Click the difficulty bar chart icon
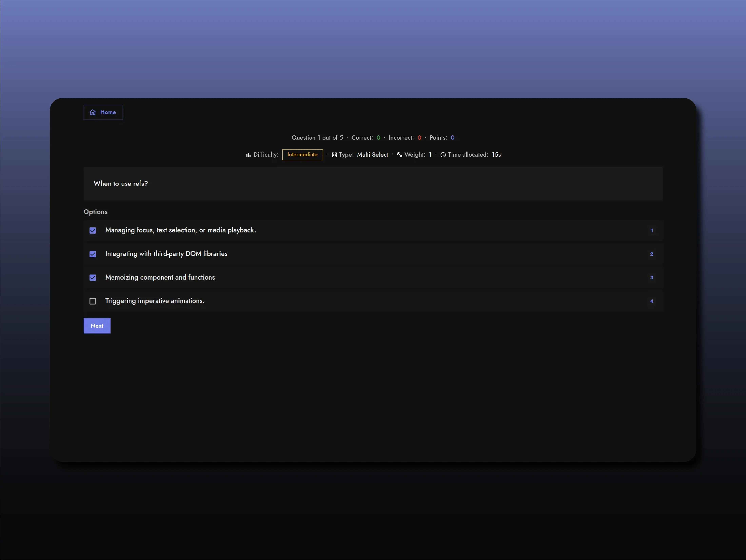Image resolution: width=746 pixels, height=560 pixels. [x=248, y=155]
